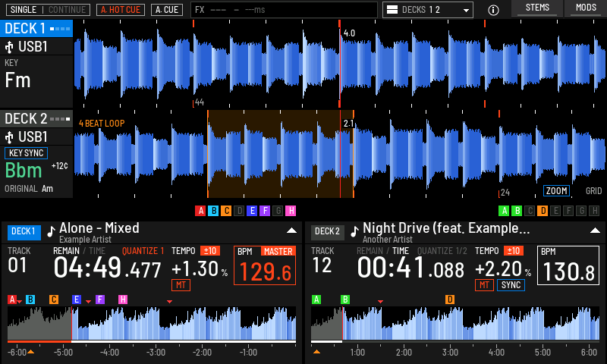Jump to marker B on Deck 2 overview
Screen dimensions: 607x364
point(345,300)
